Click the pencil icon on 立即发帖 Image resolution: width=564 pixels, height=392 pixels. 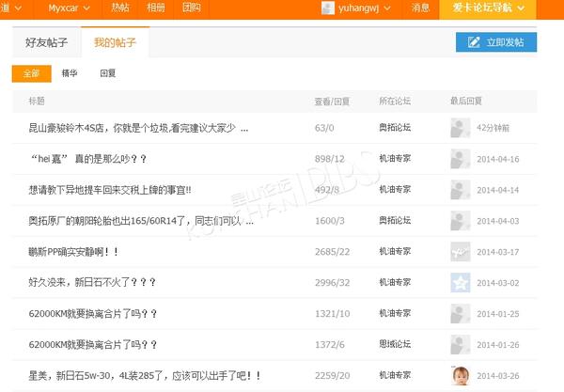(x=474, y=42)
